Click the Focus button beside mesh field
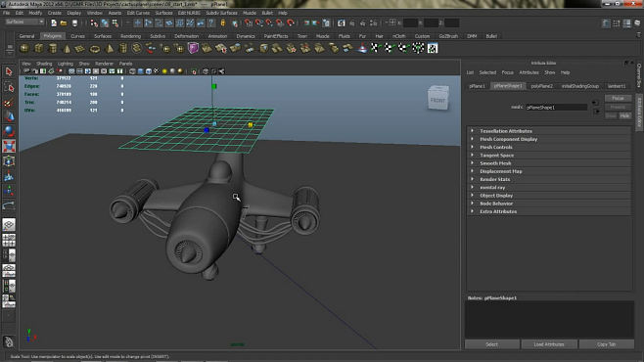Image resolution: width=644 pixels, height=362 pixels. pyautogui.click(x=618, y=99)
